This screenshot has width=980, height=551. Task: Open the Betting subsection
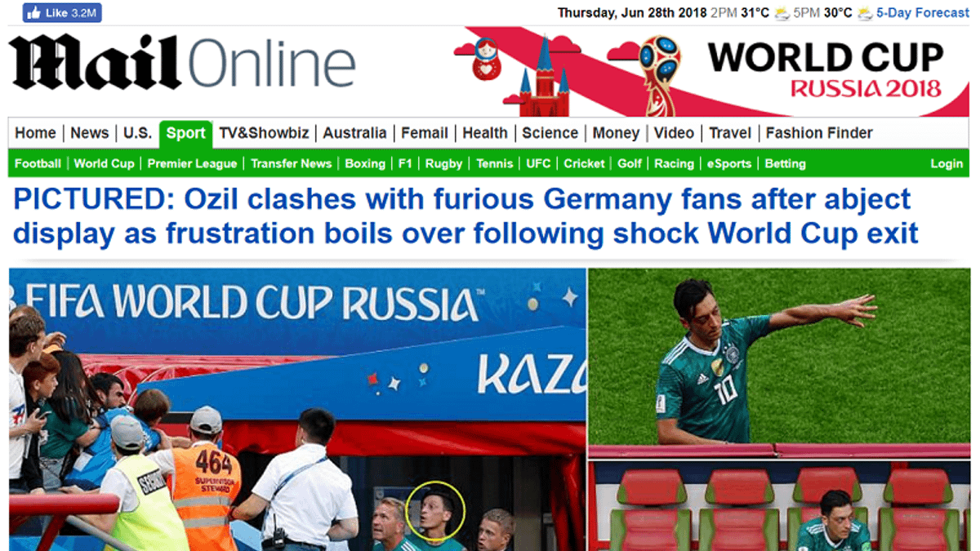pyautogui.click(x=785, y=163)
